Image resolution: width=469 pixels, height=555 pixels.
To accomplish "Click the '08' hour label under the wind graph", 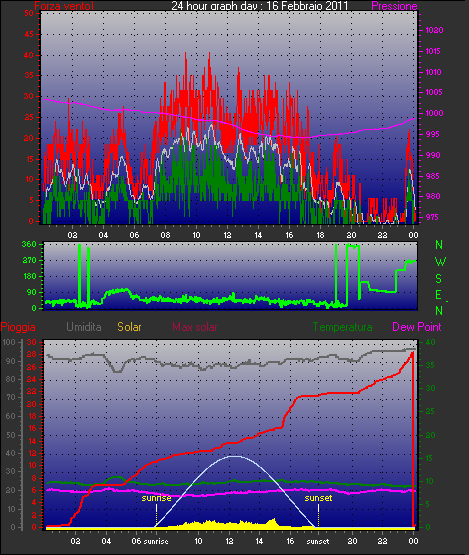I will 165,235.
